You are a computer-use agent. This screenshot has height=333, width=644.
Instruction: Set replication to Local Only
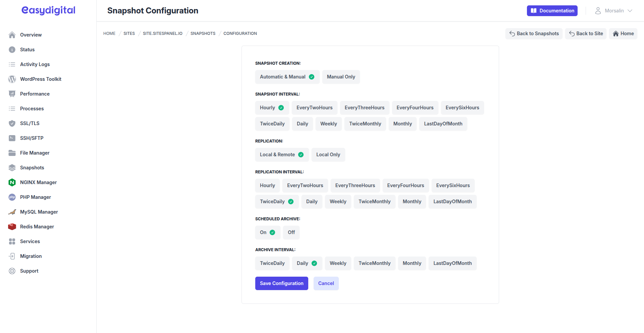point(328,155)
